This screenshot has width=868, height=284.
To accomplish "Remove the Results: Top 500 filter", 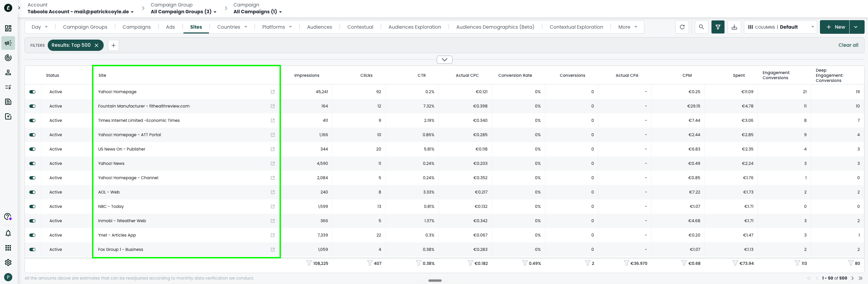I will tap(96, 45).
